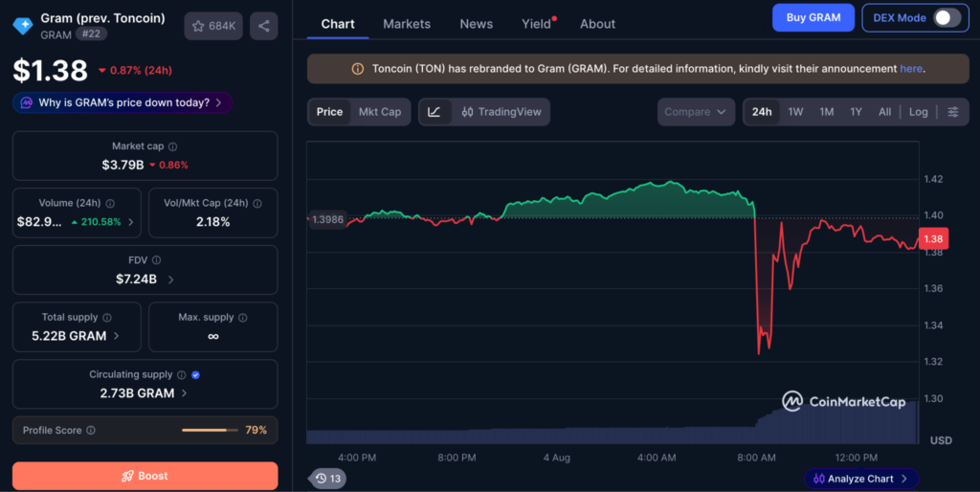Click the history badge showing 13
Image resolution: width=980 pixels, height=492 pixels.
click(x=327, y=479)
